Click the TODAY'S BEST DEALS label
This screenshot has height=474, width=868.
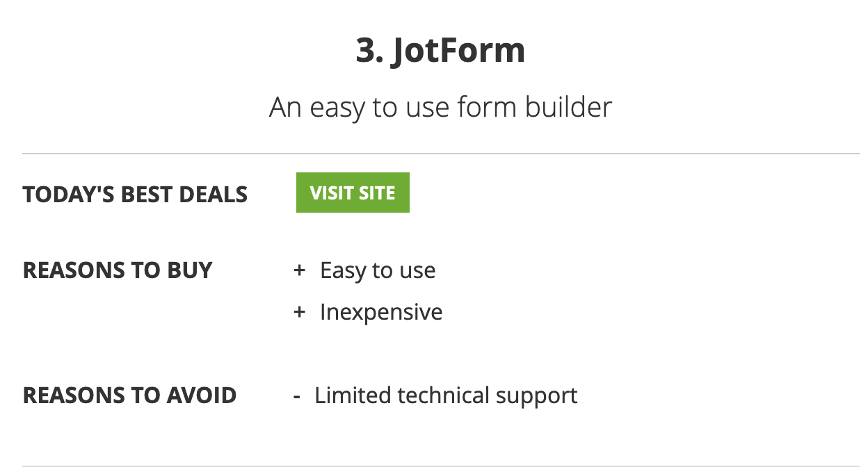click(135, 195)
